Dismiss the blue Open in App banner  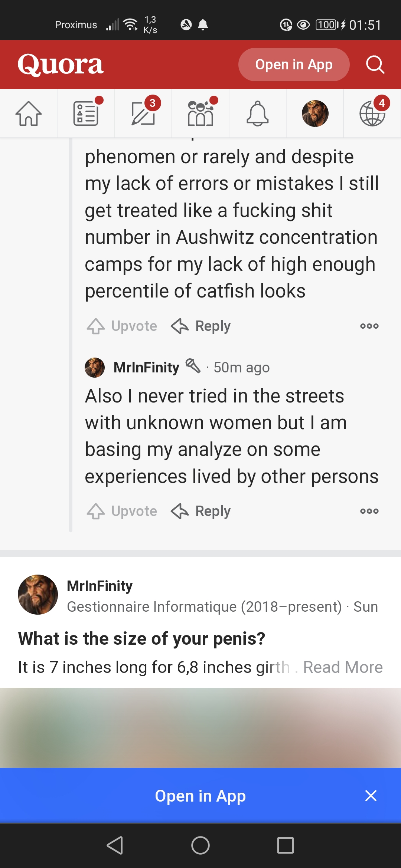371,796
